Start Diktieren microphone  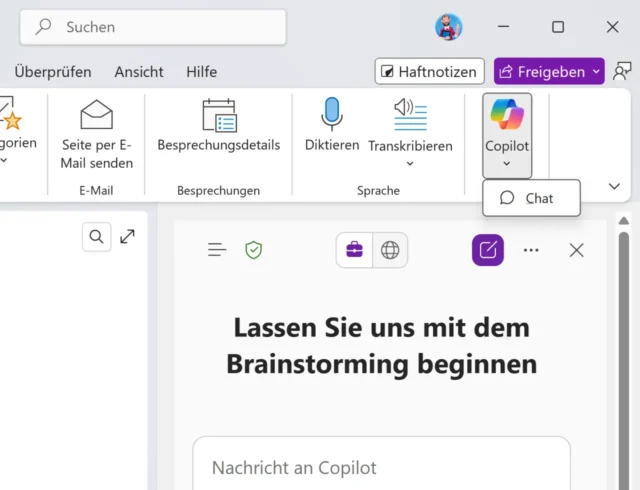332,125
